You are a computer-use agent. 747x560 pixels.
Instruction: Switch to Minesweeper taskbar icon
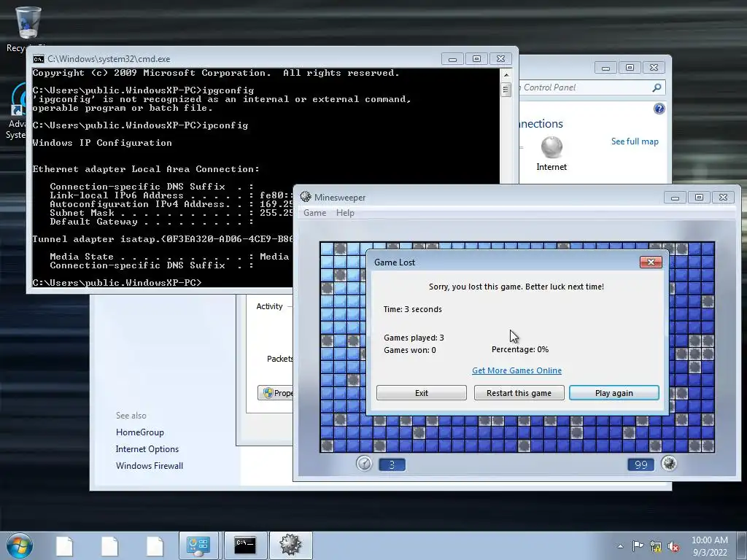click(x=290, y=545)
